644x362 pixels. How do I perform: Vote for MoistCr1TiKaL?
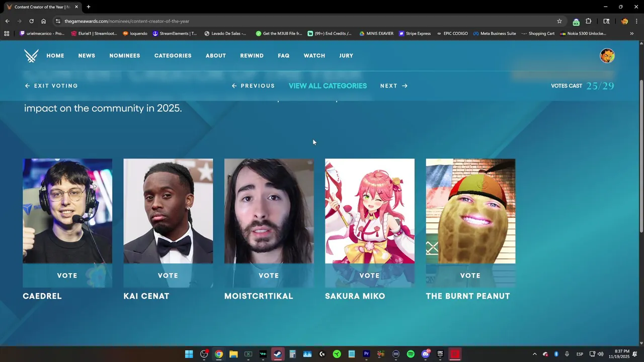click(x=269, y=276)
